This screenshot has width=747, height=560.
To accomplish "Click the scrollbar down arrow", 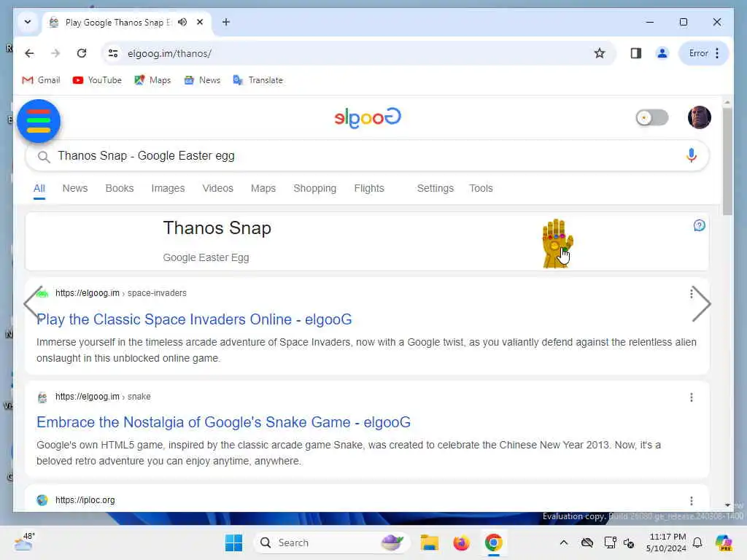I will click(x=727, y=505).
